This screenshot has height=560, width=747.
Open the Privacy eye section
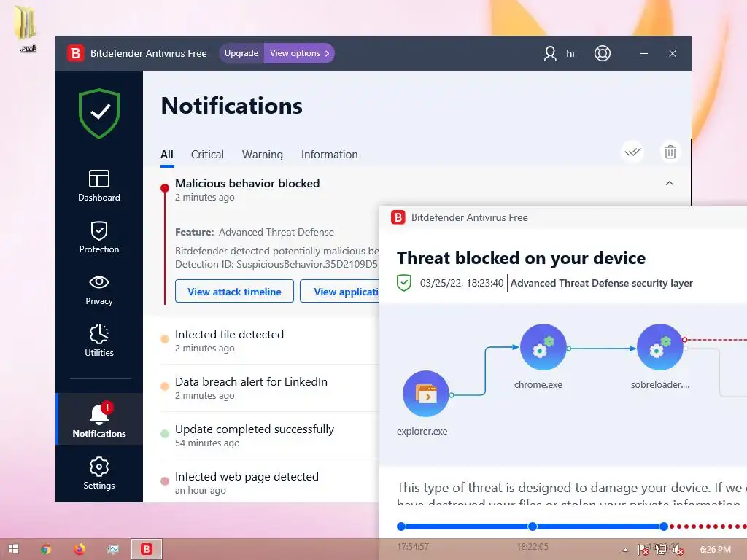pos(99,289)
